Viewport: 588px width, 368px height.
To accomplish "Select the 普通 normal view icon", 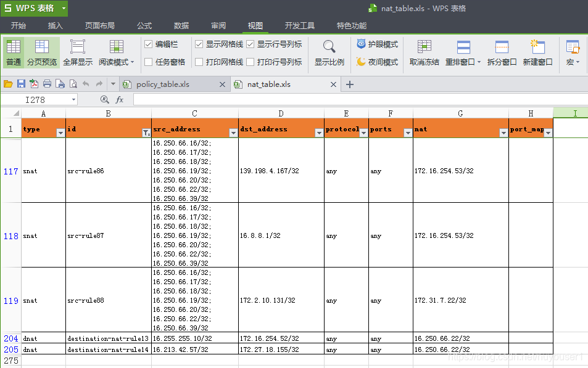I will tap(14, 47).
